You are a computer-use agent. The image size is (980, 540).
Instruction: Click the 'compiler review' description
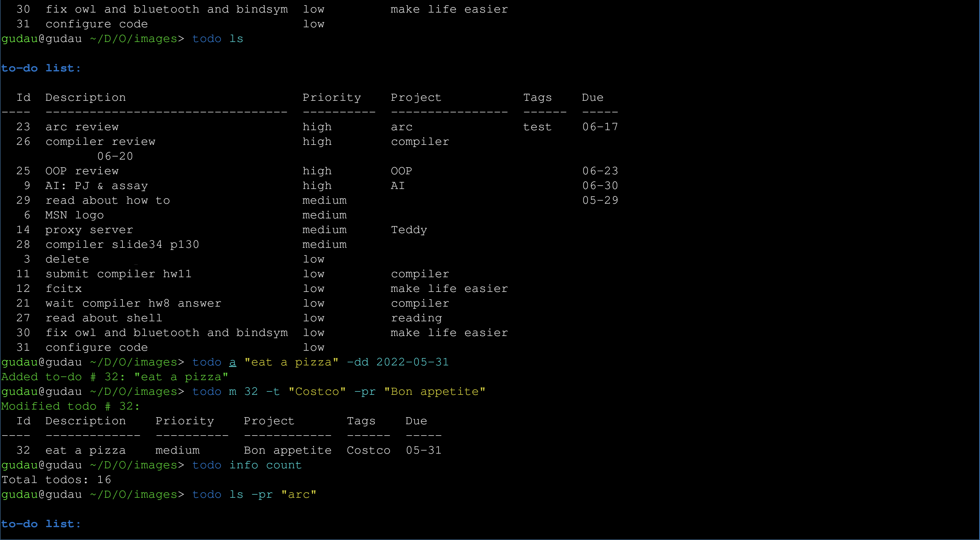pos(100,142)
